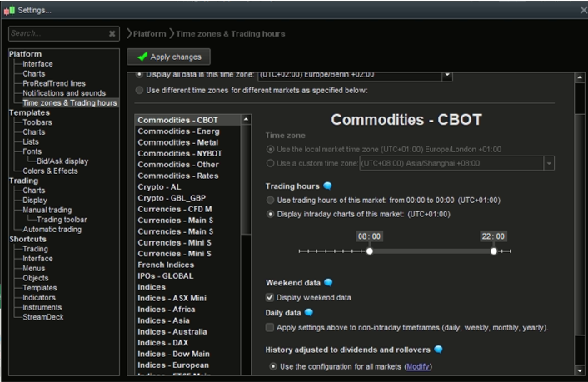This screenshot has width=588, height=382.
Task: Open the display time zone dropdown
Action: point(447,75)
